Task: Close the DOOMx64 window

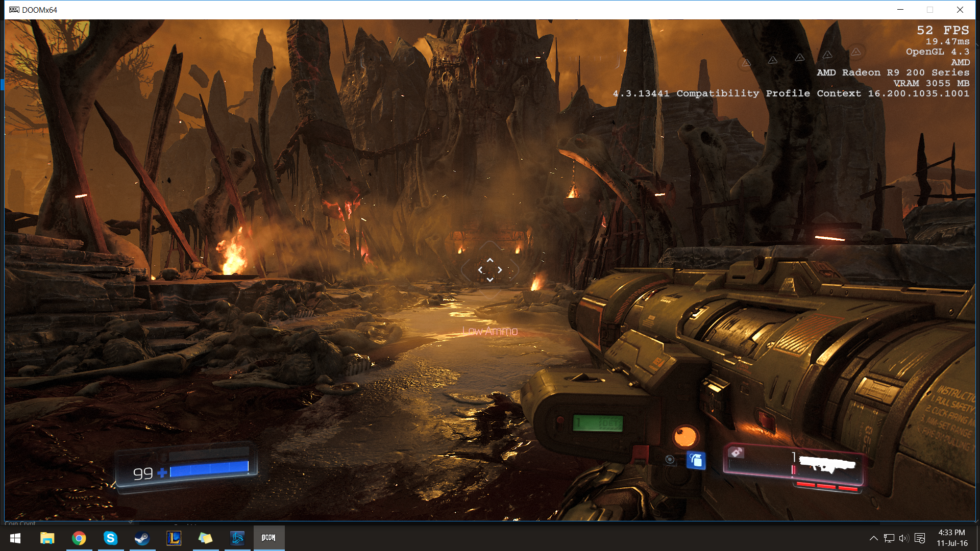Action: (960, 10)
